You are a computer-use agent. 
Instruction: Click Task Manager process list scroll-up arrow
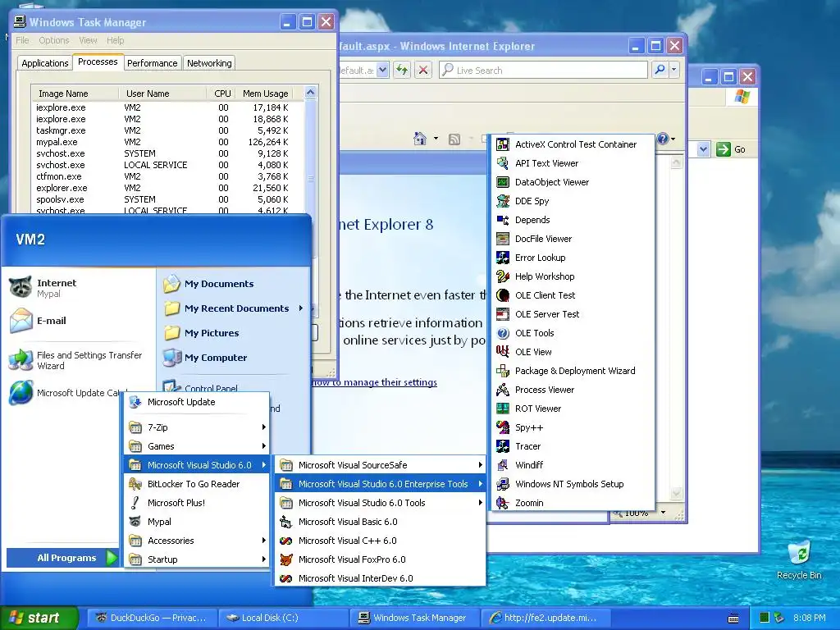[310, 92]
